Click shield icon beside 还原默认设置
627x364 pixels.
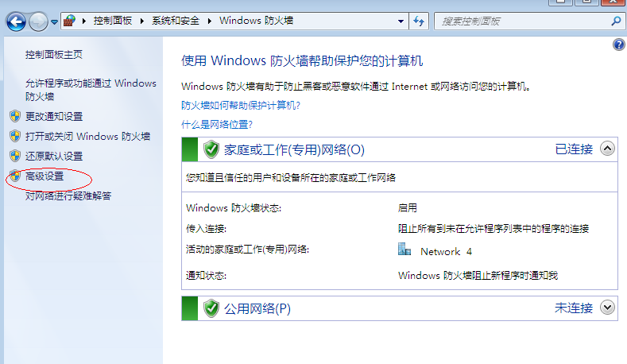(x=15, y=156)
